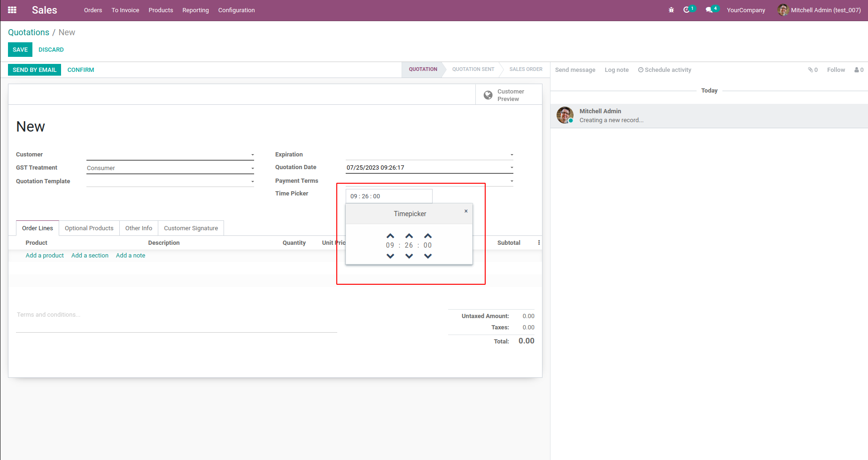This screenshot has width=868, height=460.
Task: Click the Quantity column header
Action: (294, 243)
